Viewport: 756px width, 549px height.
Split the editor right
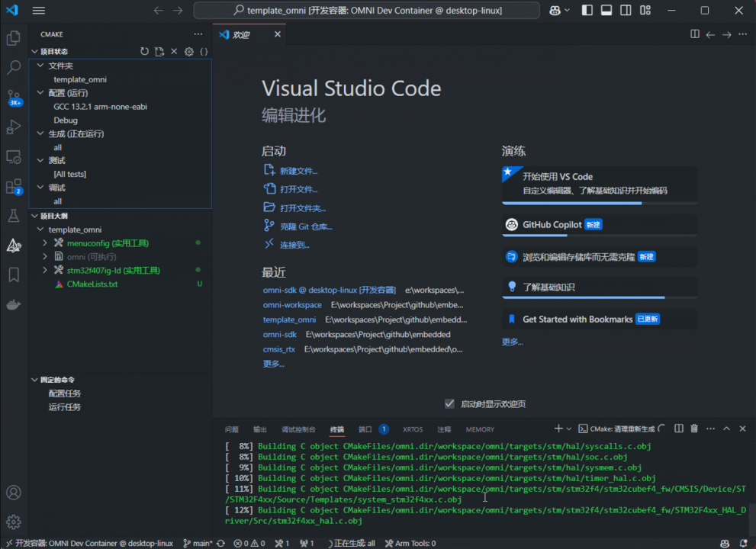click(695, 34)
